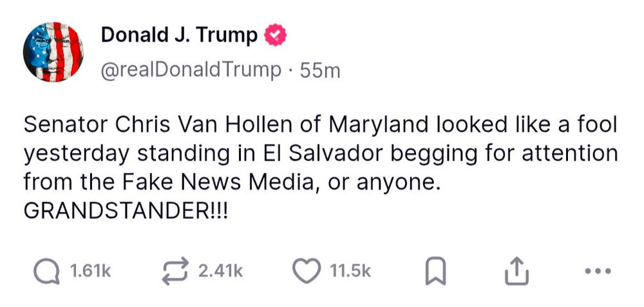Click the post's first line about Van Hollen

point(320,125)
